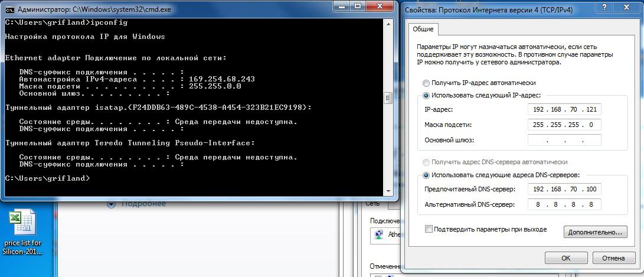This screenshot has width=644, height=277.
Task: Click the 'Отмена' button
Action: 614,258
